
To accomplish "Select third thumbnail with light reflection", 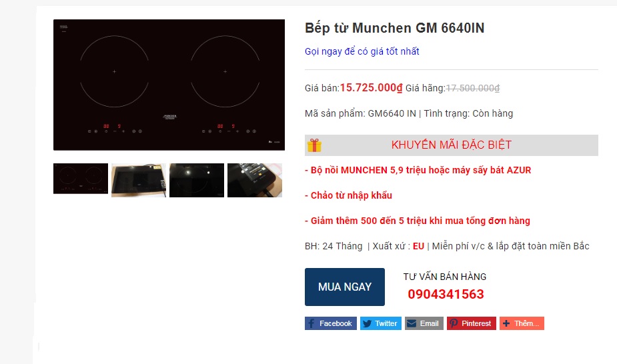I will [x=197, y=180].
